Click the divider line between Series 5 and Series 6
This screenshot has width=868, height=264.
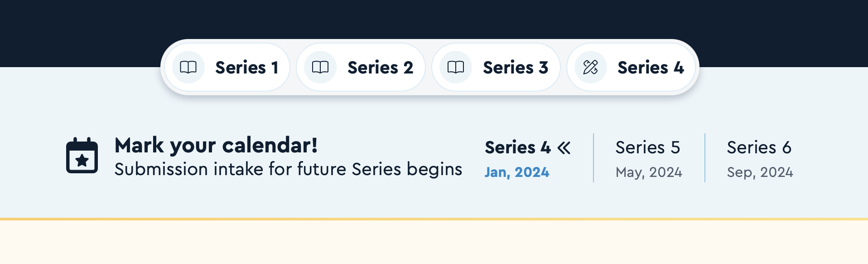(x=705, y=158)
